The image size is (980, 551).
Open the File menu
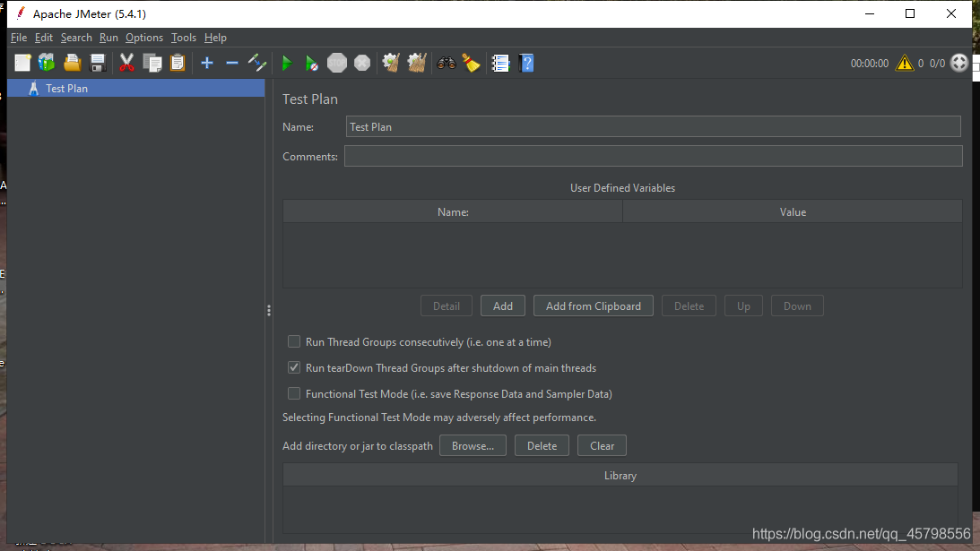pos(19,38)
